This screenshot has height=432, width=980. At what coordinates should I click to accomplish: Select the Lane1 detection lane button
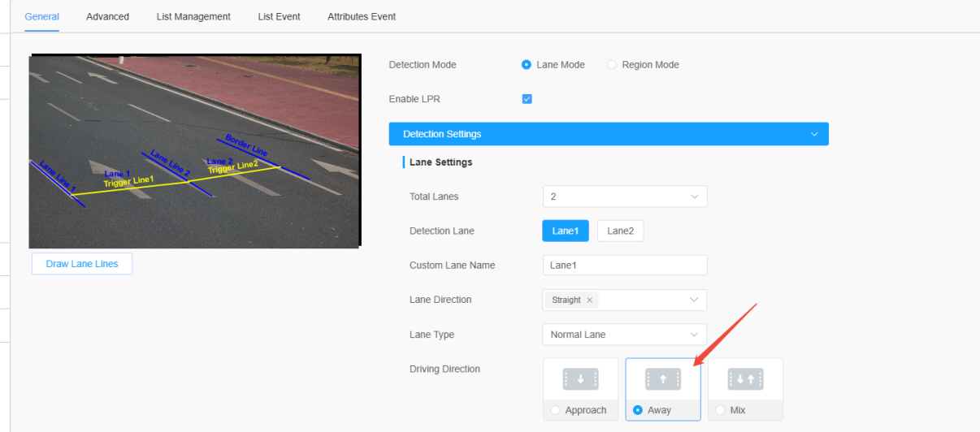click(565, 231)
